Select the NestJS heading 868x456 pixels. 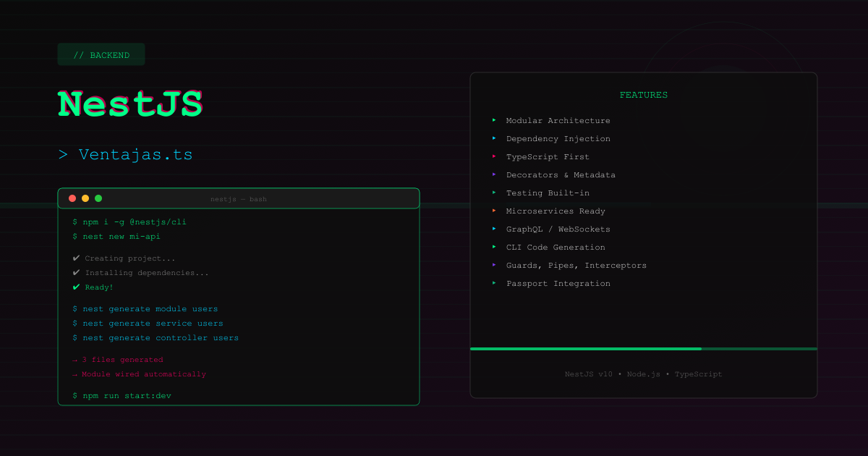130,104
